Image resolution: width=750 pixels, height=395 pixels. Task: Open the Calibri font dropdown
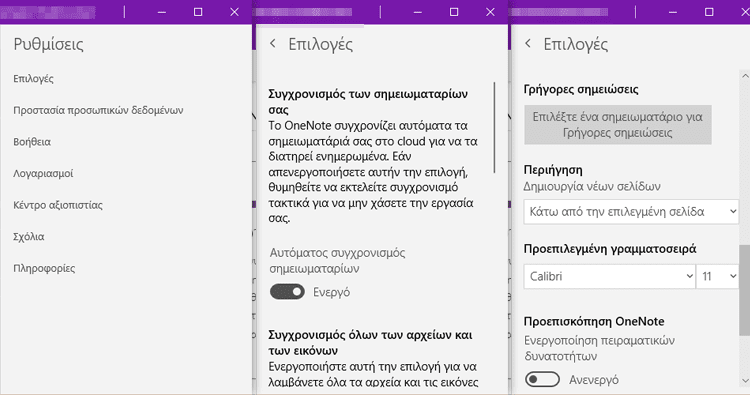pos(609,276)
